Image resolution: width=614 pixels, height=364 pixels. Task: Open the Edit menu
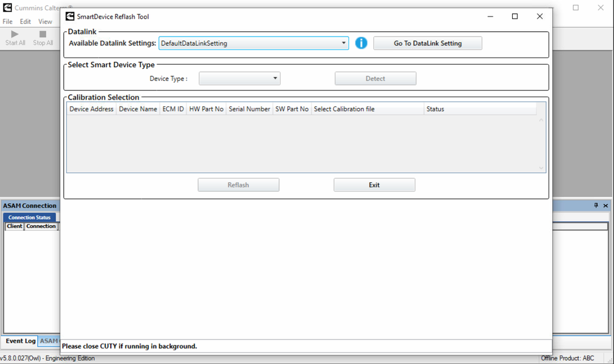pyautogui.click(x=25, y=22)
